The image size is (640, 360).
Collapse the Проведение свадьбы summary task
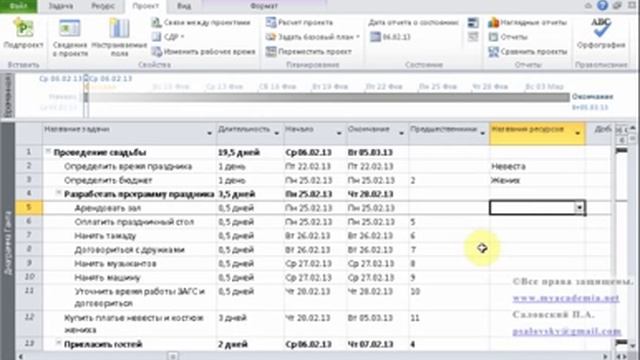(x=48, y=151)
